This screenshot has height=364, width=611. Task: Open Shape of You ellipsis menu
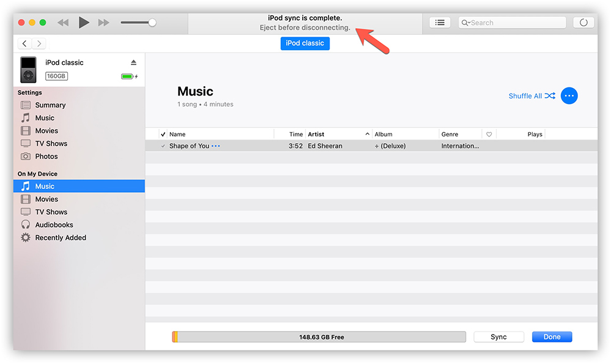(215, 146)
